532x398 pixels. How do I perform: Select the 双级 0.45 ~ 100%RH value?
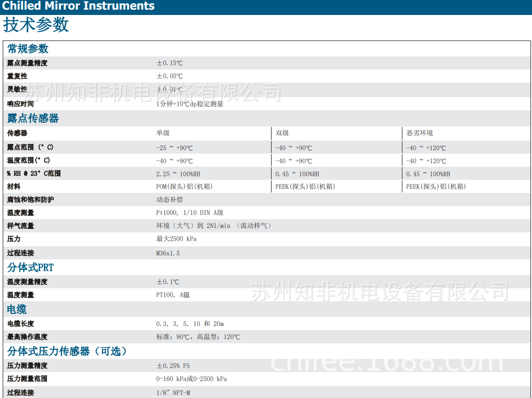[297, 174]
